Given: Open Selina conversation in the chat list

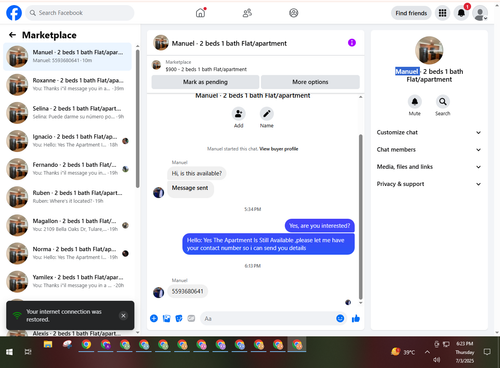Looking at the screenshot, I should click(67, 113).
